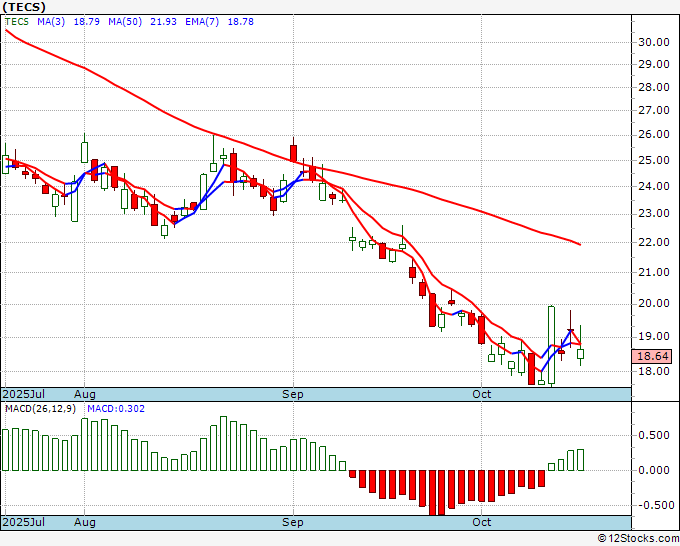Click the EMA(7) legend label
Viewport: 680px width, 546px height.
[202, 22]
